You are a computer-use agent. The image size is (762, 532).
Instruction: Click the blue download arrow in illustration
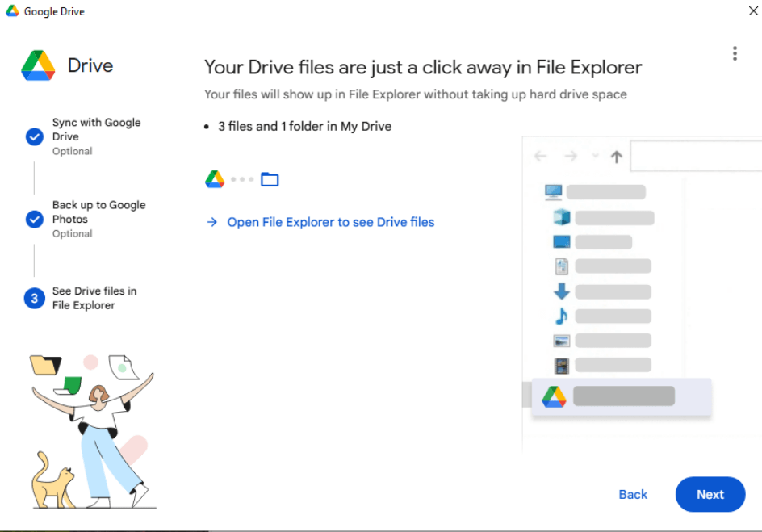(x=562, y=291)
